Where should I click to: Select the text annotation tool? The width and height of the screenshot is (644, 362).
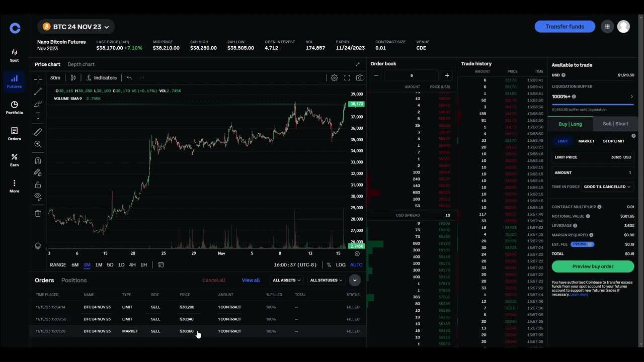coord(38,116)
